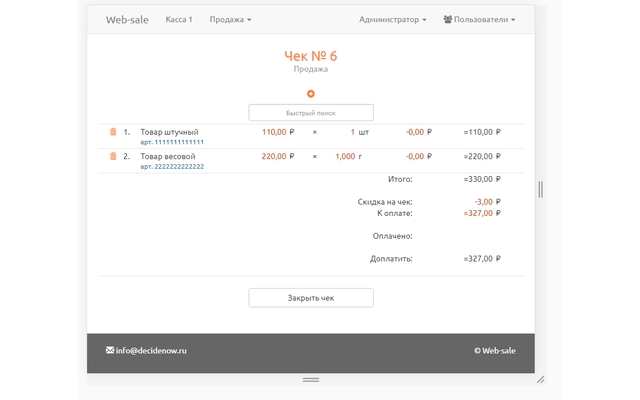Click the -0,00 ₽ discount on row 2
Image resolution: width=640 pixels, height=400 pixels.
(x=419, y=156)
